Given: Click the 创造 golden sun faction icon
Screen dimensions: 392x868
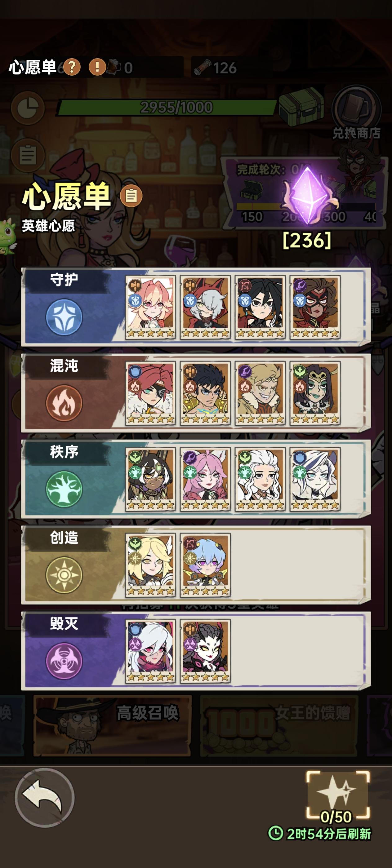Looking at the screenshot, I should click(x=64, y=575).
